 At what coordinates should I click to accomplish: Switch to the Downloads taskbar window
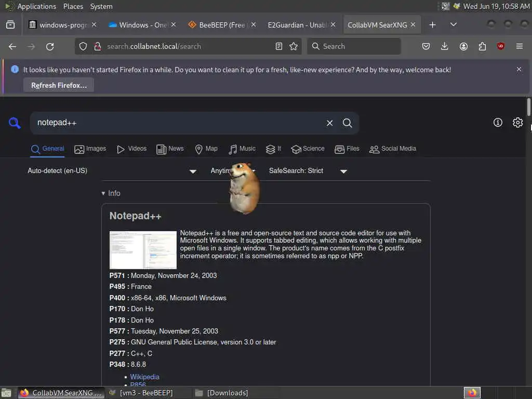[228, 393]
